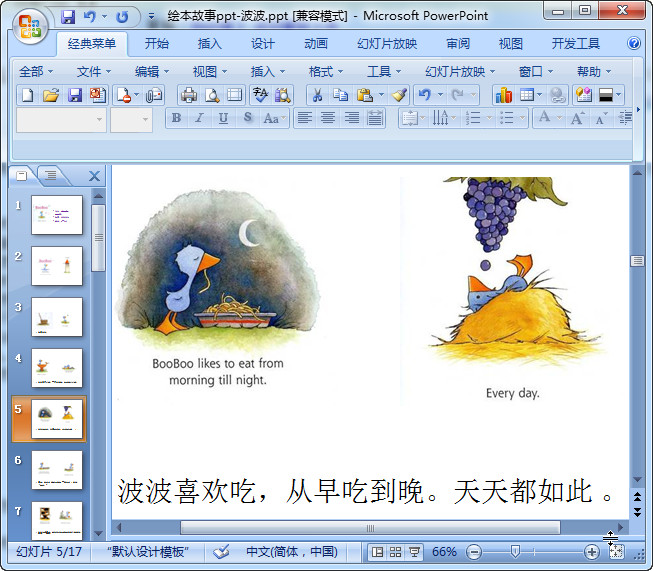
Task: Open the 格式 dropdown menu
Action: coord(326,72)
